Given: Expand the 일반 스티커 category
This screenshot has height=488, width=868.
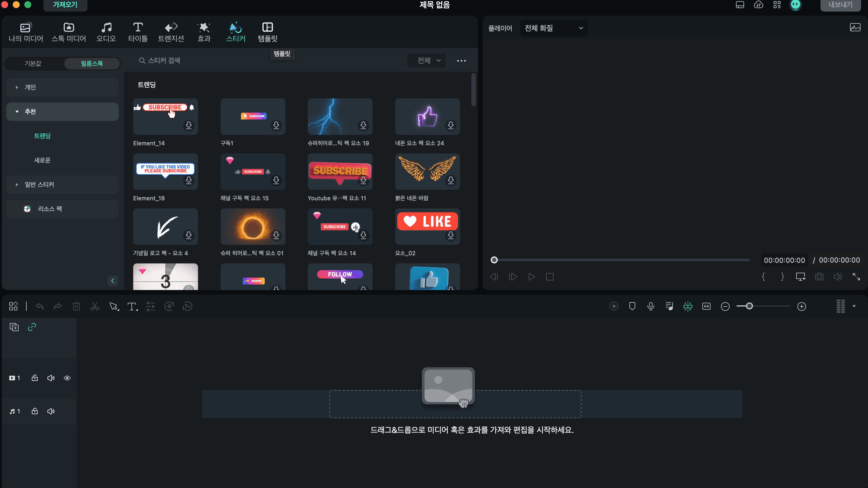Looking at the screenshot, I should 62,185.
